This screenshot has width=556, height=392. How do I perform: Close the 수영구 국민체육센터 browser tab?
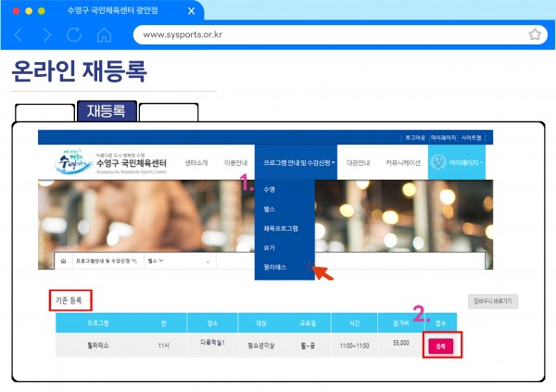tap(192, 10)
